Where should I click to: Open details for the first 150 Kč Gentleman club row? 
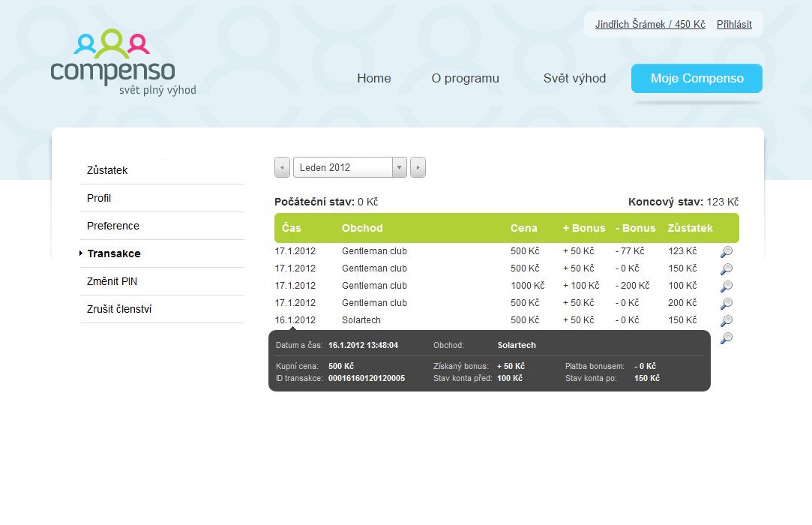pos(727,269)
